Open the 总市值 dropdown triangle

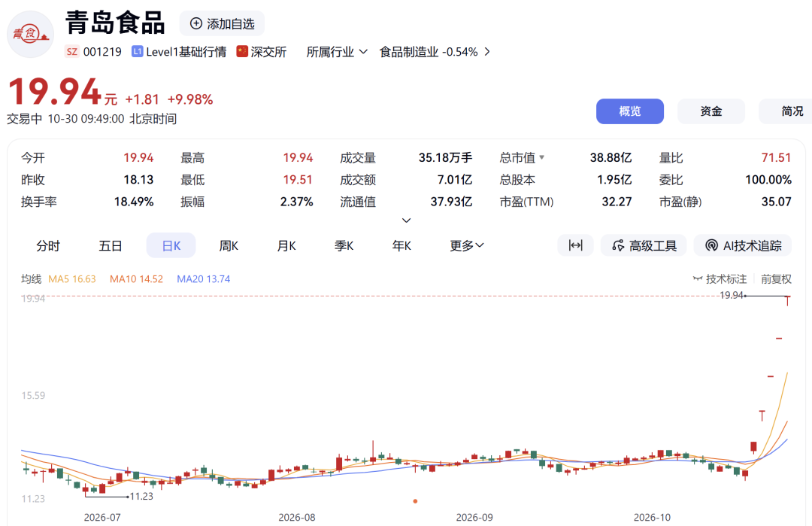541,157
